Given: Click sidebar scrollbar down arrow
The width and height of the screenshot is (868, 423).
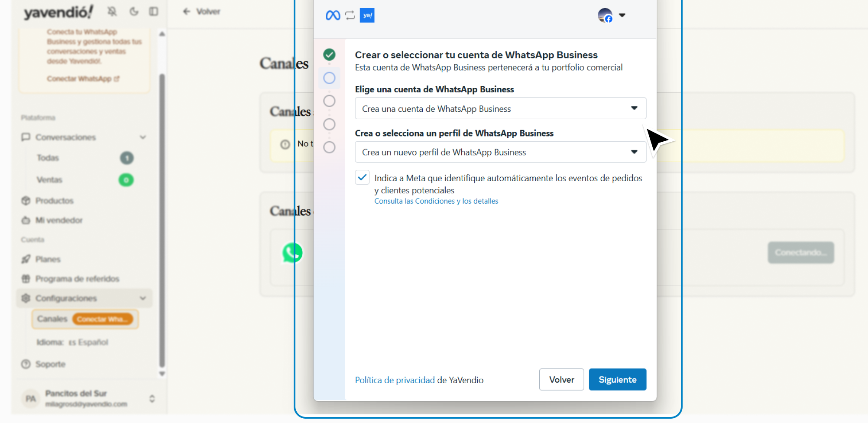Looking at the screenshot, I should [162, 374].
